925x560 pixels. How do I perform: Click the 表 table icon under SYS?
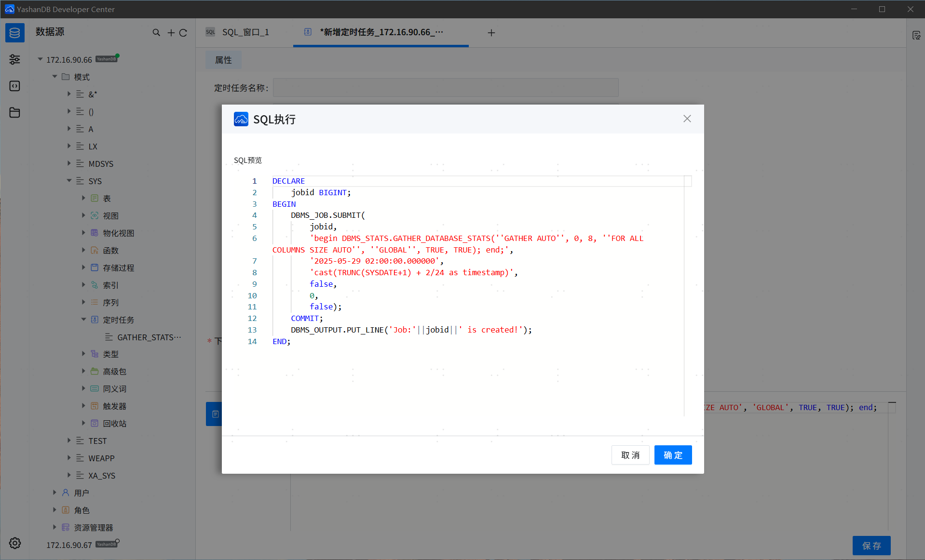pos(95,198)
